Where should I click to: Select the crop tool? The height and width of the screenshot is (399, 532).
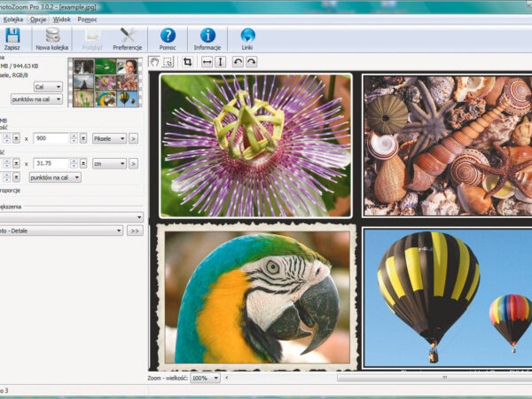click(187, 62)
